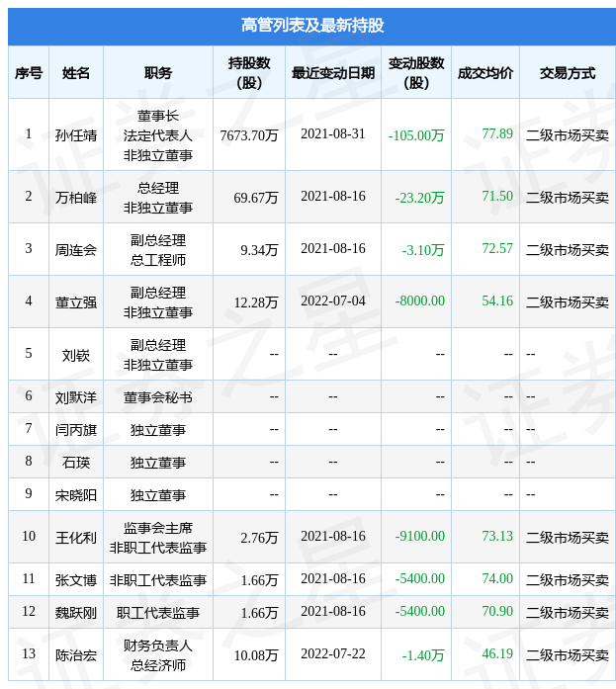The image size is (616, 689).
Task: Click the average price 77.89
Action: pyautogui.click(x=497, y=134)
